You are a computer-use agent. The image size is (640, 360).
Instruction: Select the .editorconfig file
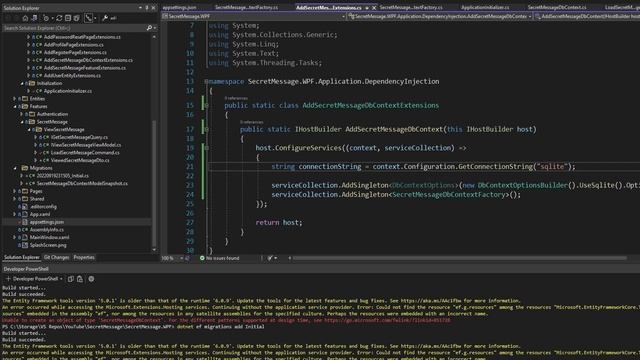click(43, 207)
